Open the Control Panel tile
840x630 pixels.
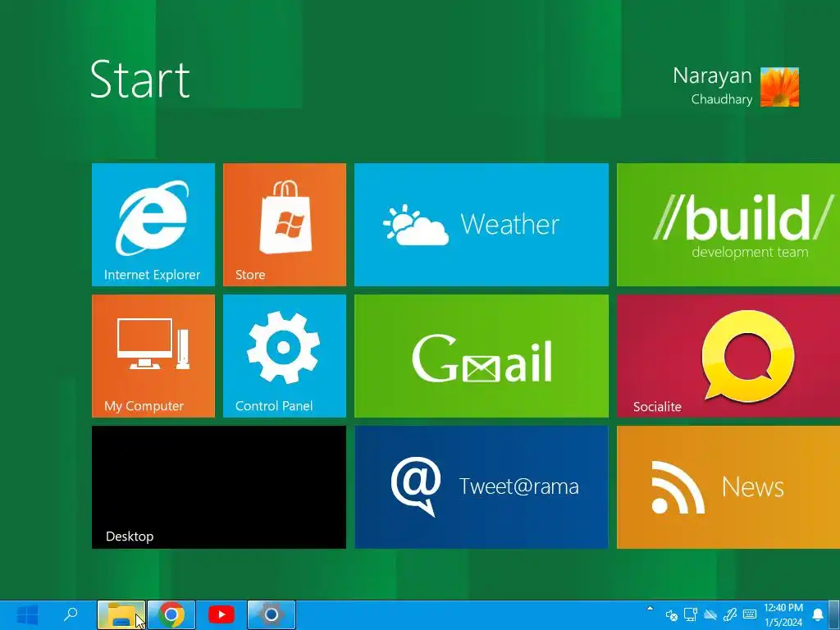[285, 356]
